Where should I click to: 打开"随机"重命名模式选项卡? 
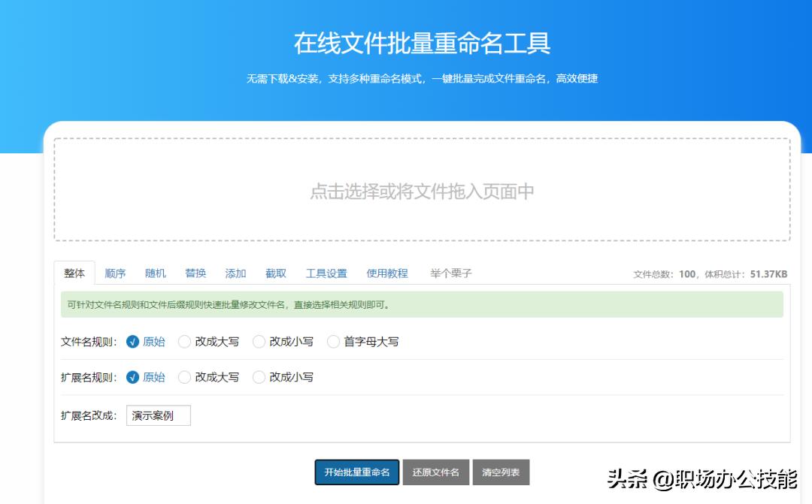155,273
